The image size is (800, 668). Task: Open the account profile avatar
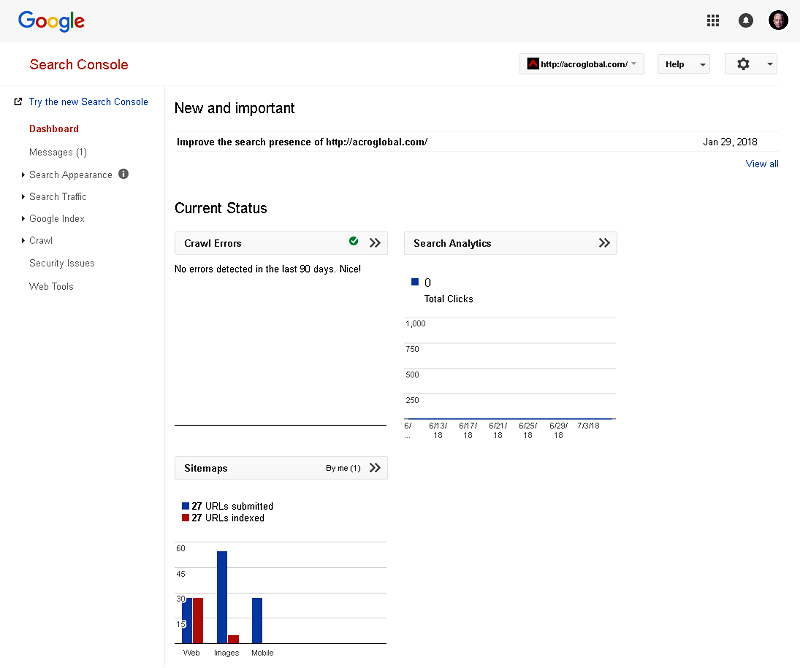click(778, 20)
